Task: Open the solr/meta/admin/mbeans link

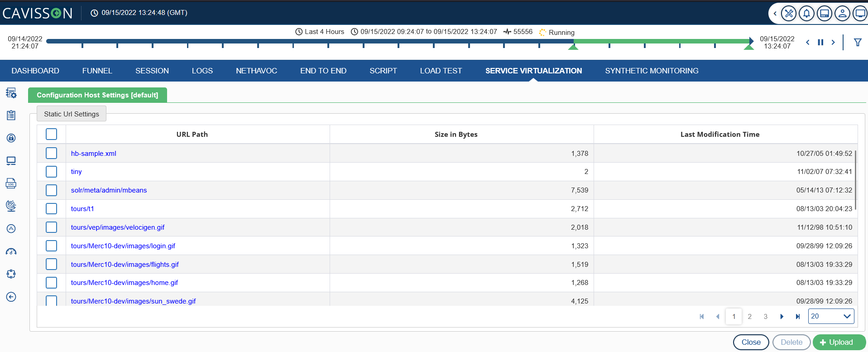Action: pyautogui.click(x=109, y=190)
